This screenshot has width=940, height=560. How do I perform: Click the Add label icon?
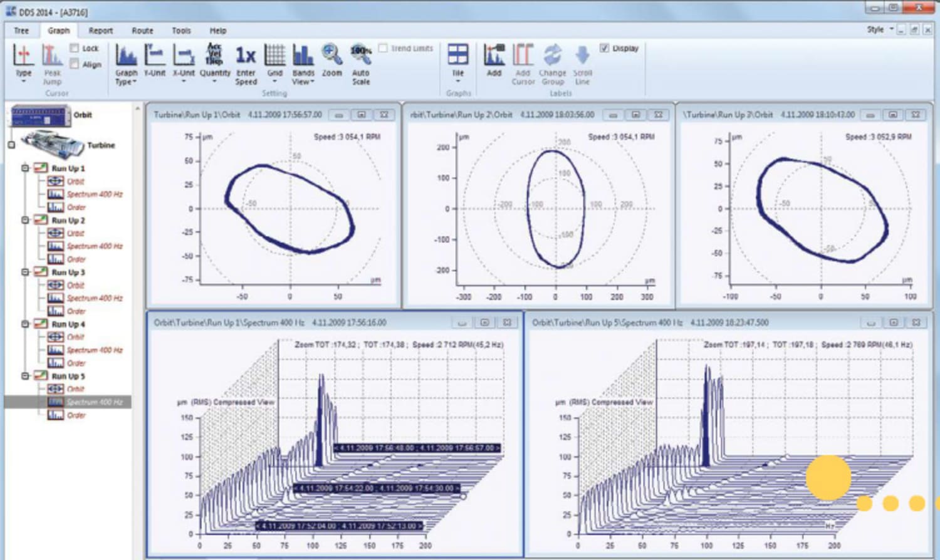click(494, 54)
